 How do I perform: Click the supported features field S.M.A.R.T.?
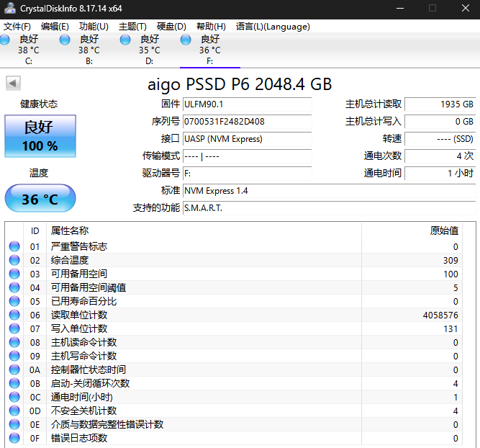click(329, 208)
